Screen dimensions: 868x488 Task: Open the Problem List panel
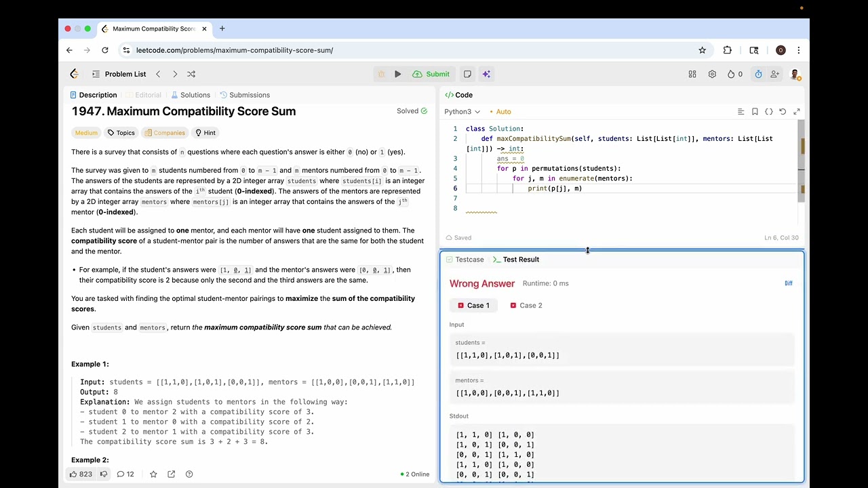[x=119, y=74]
